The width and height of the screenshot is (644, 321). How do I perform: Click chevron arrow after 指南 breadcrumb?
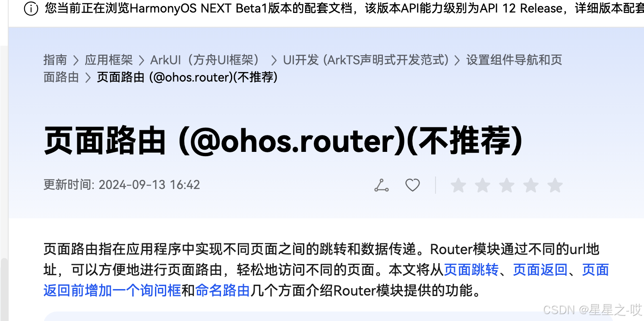point(76,60)
